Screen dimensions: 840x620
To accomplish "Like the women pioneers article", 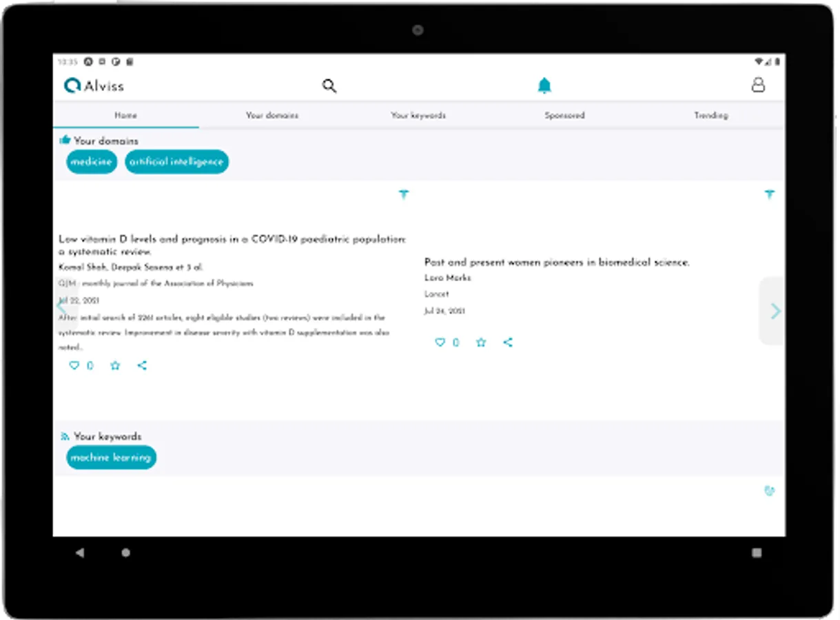I will click(x=440, y=342).
